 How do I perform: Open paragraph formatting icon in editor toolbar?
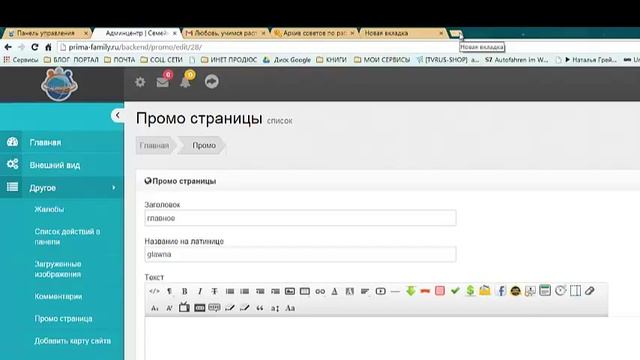[x=169, y=291]
